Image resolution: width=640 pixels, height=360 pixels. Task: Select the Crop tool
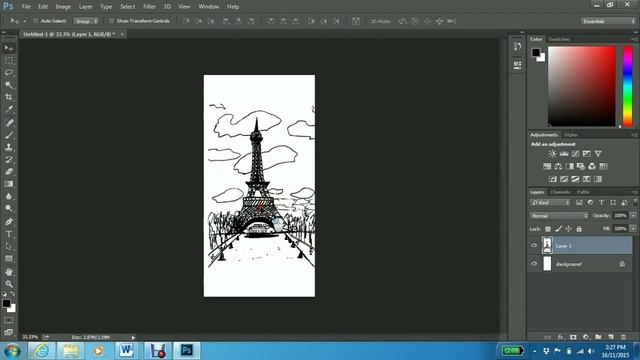point(9,97)
